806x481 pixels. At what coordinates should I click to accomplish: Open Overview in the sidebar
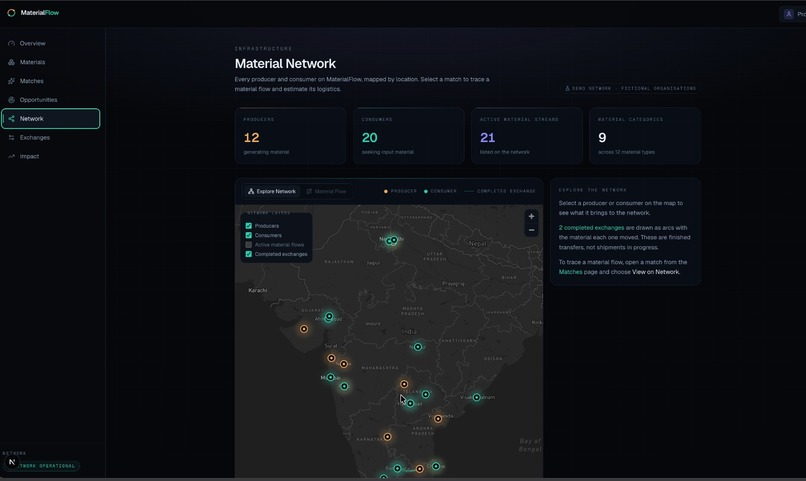click(x=50, y=43)
